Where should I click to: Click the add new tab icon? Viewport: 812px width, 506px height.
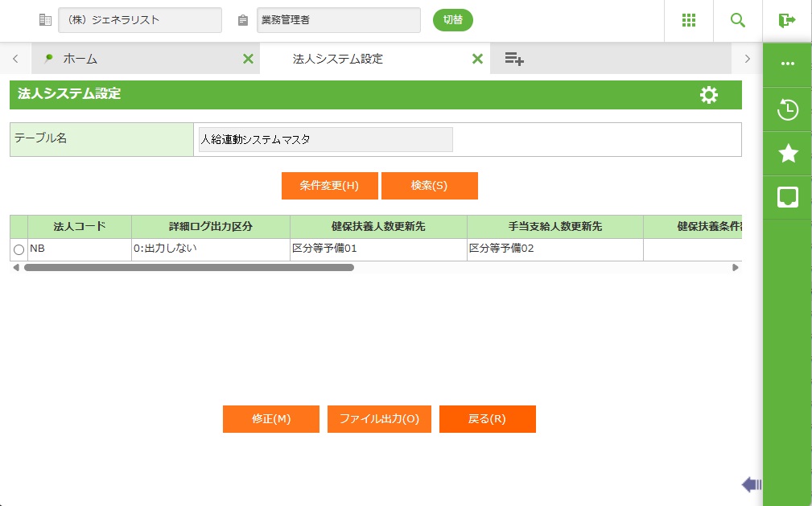tap(514, 59)
